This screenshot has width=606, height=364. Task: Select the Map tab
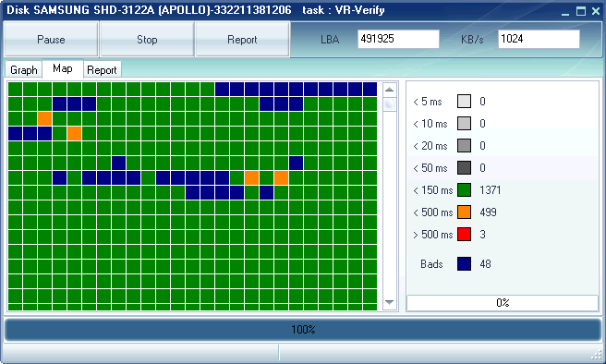pos(63,68)
